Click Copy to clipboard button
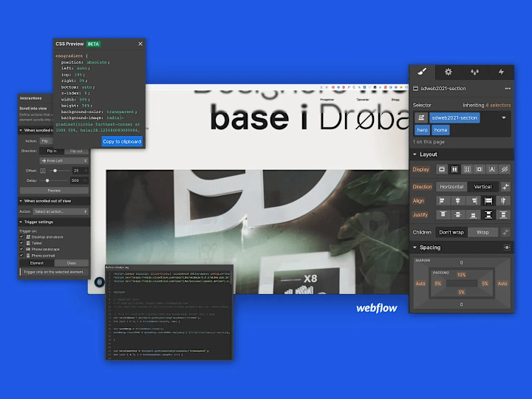 tap(122, 141)
